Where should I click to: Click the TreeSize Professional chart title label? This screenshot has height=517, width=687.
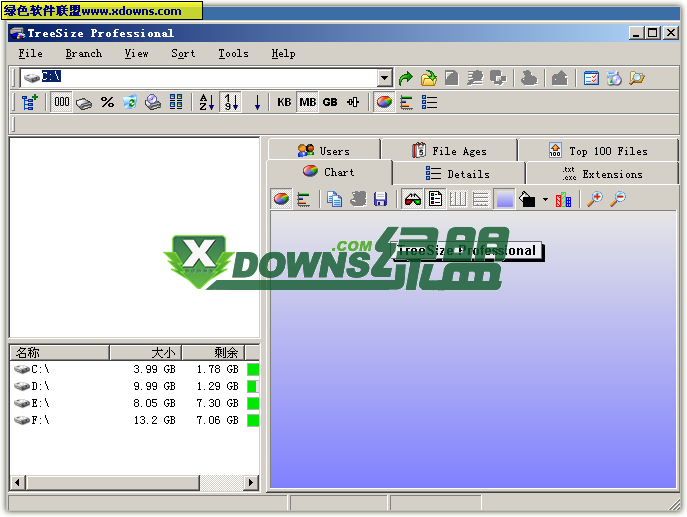tap(467, 251)
